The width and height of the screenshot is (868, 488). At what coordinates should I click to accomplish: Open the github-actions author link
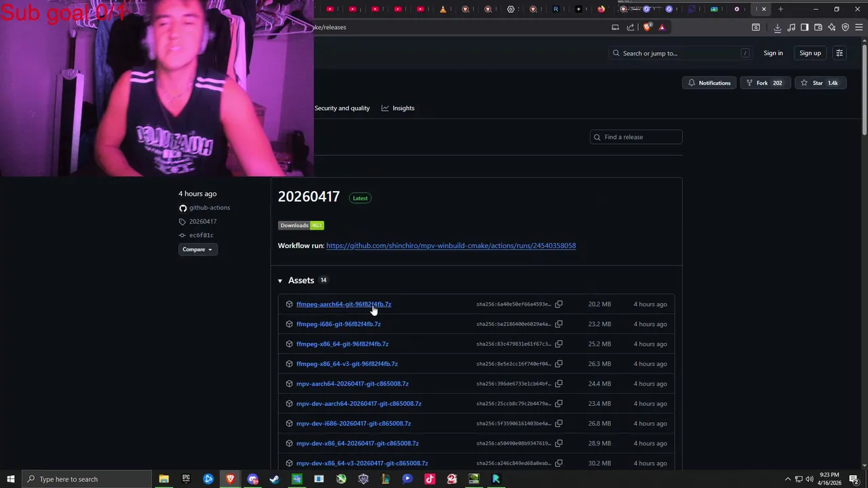point(210,207)
